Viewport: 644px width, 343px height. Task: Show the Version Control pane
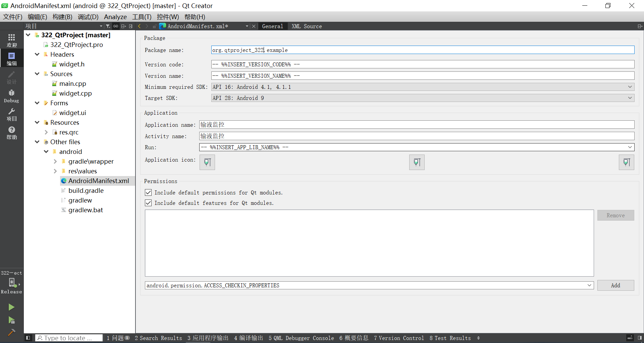[399, 338]
